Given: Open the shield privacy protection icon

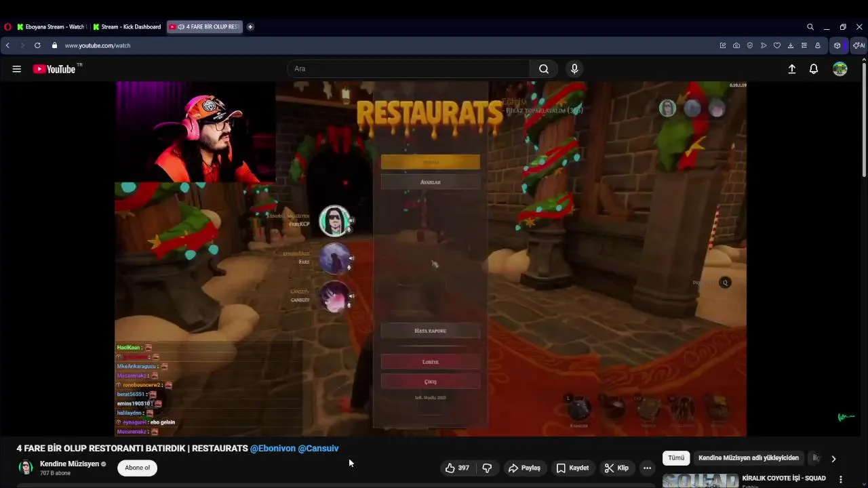Looking at the screenshot, I should [750, 45].
